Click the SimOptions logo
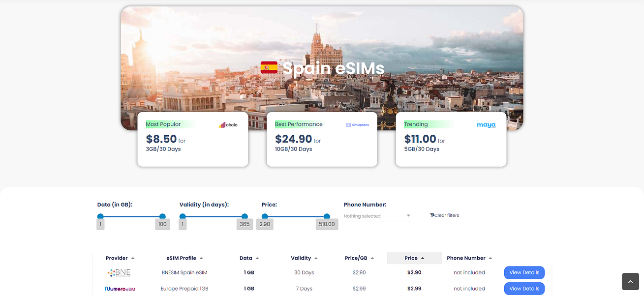Viewport: 644px width, 295px height. coord(357,125)
